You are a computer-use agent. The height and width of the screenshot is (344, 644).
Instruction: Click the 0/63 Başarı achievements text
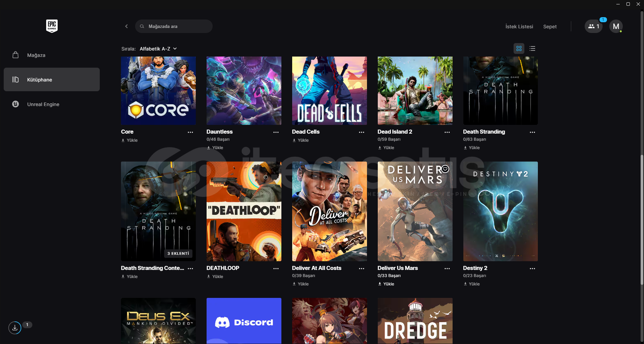pyautogui.click(x=474, y=139)
